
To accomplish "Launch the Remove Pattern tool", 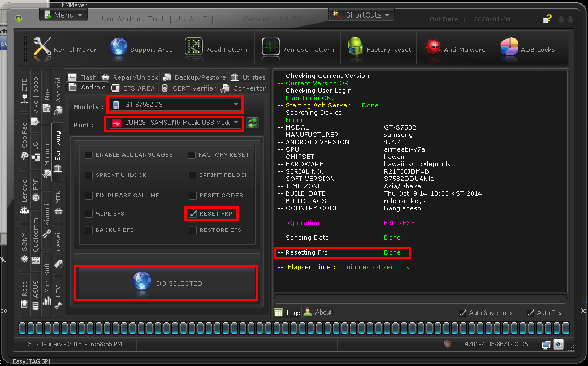I will tap(298, 49).
